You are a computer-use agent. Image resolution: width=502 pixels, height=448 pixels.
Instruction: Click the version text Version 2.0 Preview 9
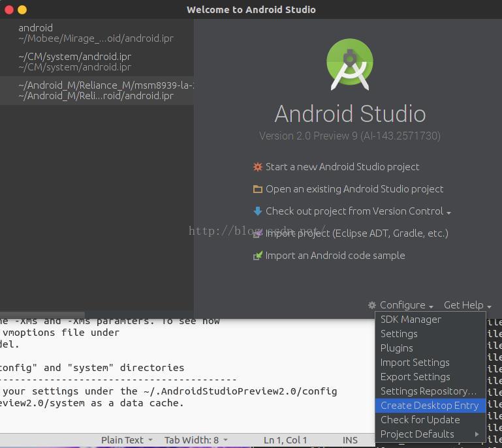[x=350, y=136]
